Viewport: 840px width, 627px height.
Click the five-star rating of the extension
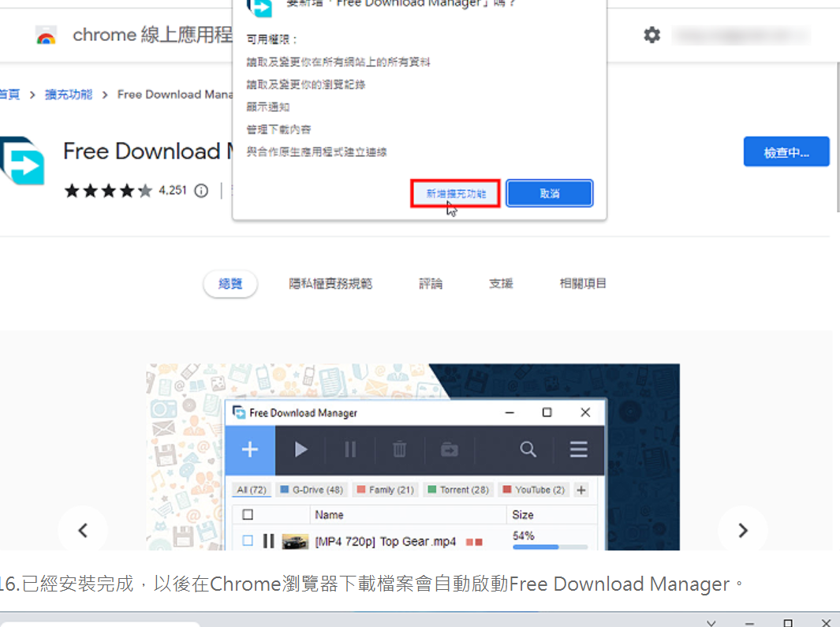(x=108, y=191)
